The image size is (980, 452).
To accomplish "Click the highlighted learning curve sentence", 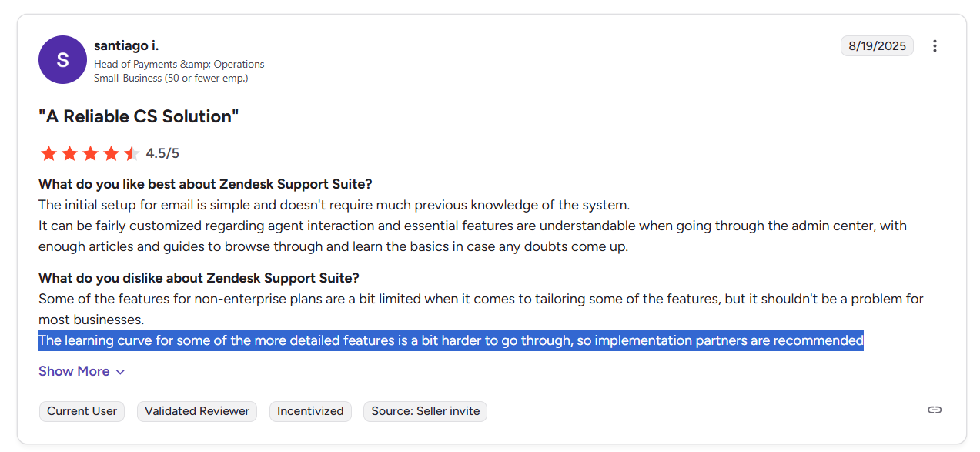I will (x=450, y=340).
